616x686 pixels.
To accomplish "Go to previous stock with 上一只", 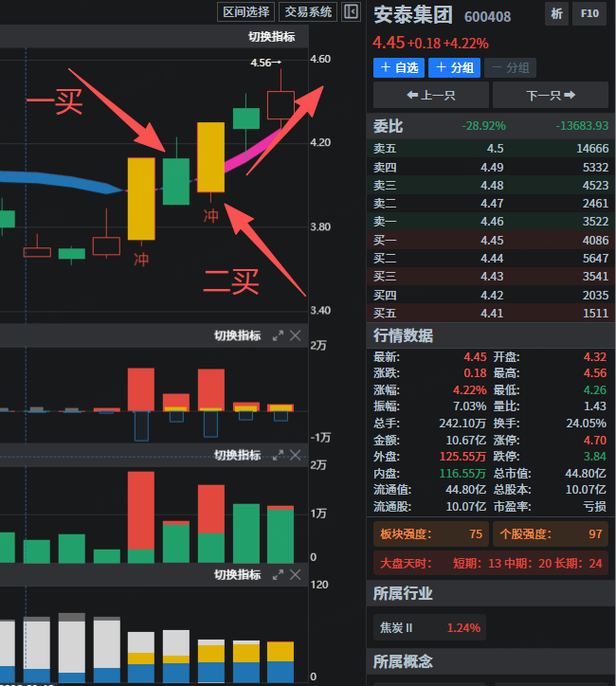I will coord(431,95).
